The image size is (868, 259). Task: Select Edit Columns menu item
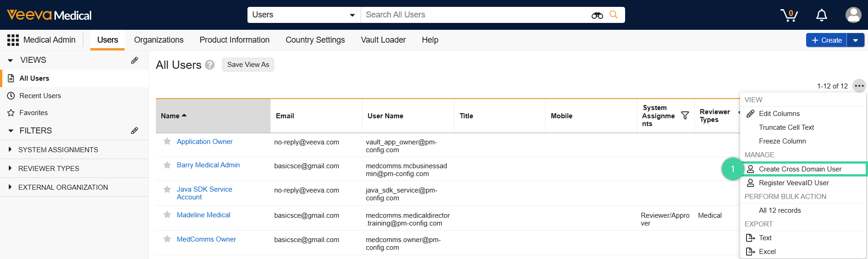(x=803, y=114)
